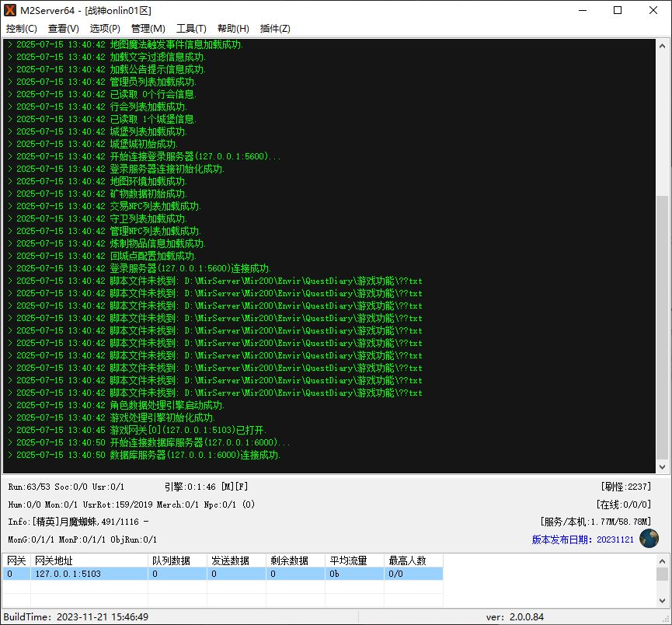
Task: Click the 引擎:0:1:46 [M][F] status text
Action: tap(206, 487)
